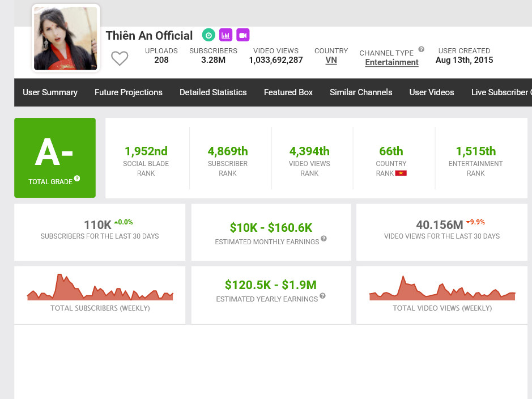This screenshot has width=532, height=399.
Task: Open the User Summary tab
Action: point(50,92)
